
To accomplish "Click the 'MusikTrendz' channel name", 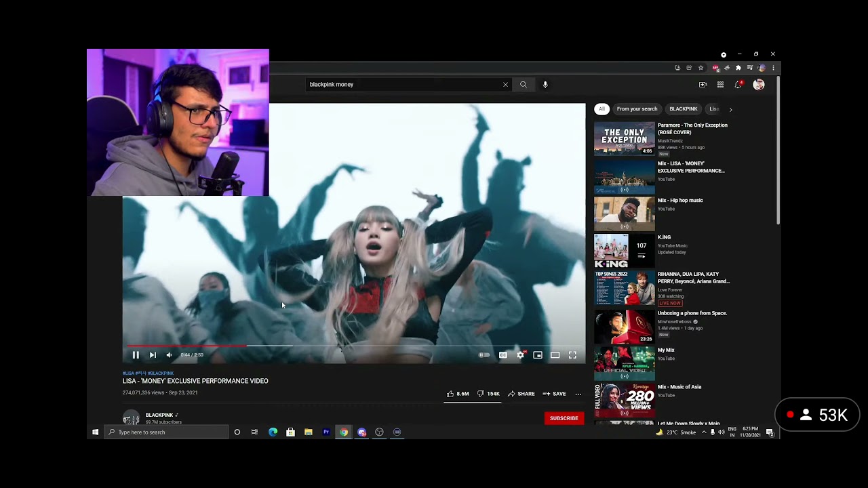I will (671, 141).
